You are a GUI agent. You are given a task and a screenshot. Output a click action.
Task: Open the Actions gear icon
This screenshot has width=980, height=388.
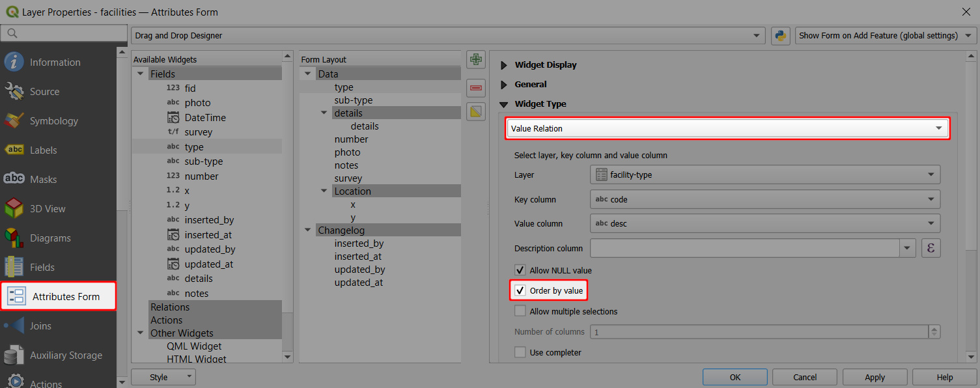point(14,382)
